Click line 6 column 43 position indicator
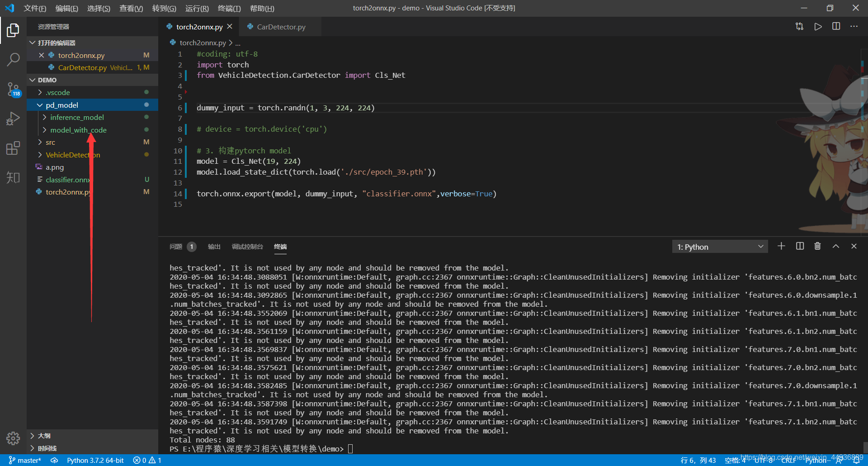This screenshot has height=466, width=868. coord(698,460)
